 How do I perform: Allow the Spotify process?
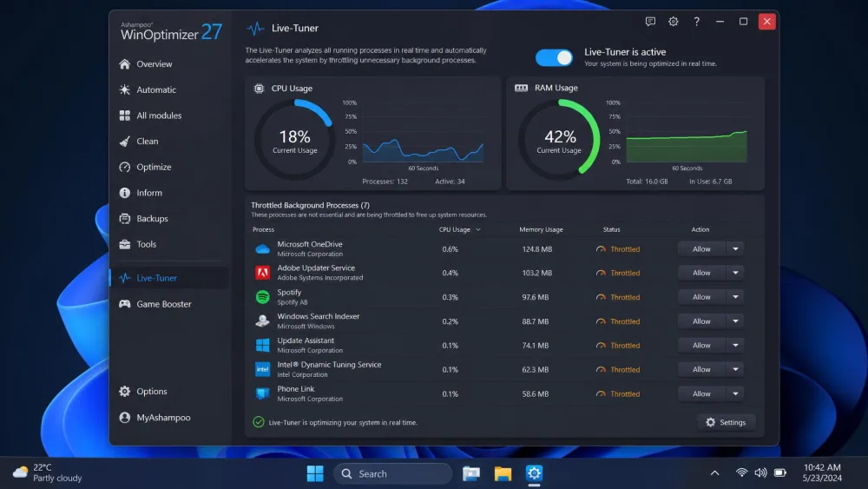pos(701,297)
